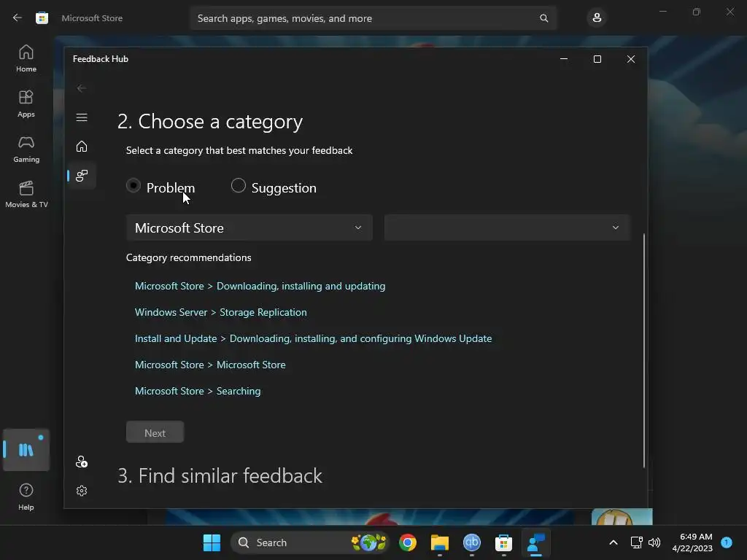Viewport: 747px width, 560px height.
Task: Open the network icon in system tray
Action: (x=636, y=542)
